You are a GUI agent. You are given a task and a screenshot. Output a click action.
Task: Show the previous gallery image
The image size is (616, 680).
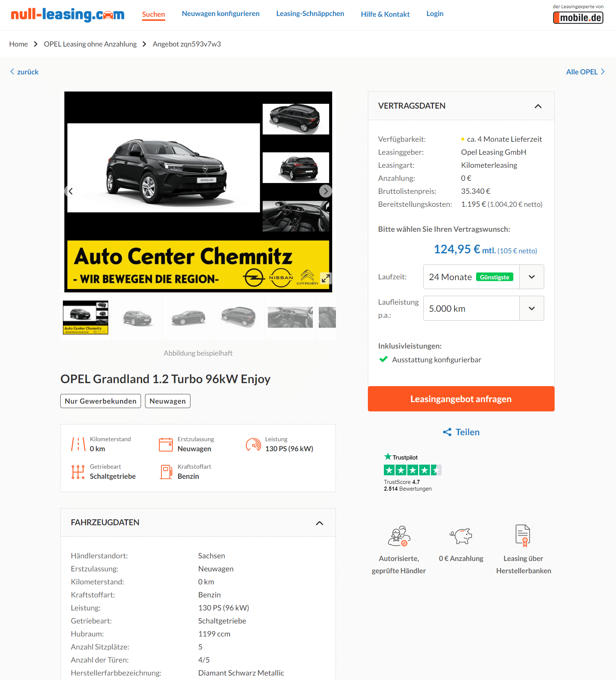point(71,191)
